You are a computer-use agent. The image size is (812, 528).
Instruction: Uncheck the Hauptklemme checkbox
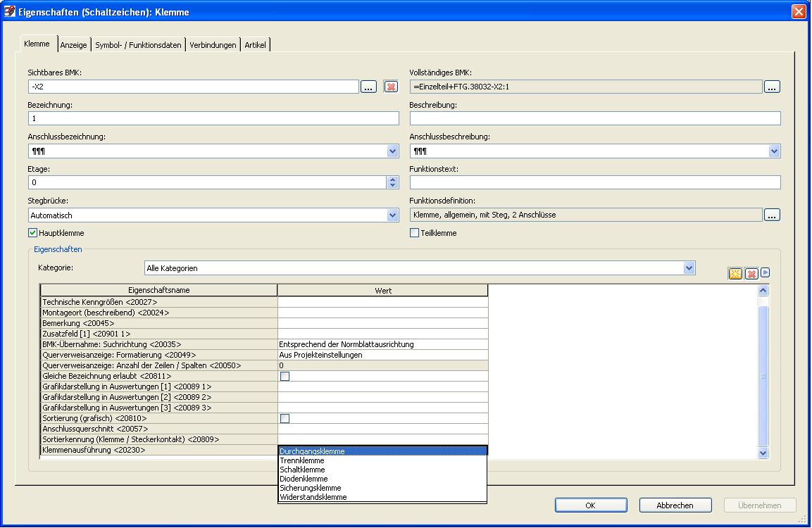(33, 233)
